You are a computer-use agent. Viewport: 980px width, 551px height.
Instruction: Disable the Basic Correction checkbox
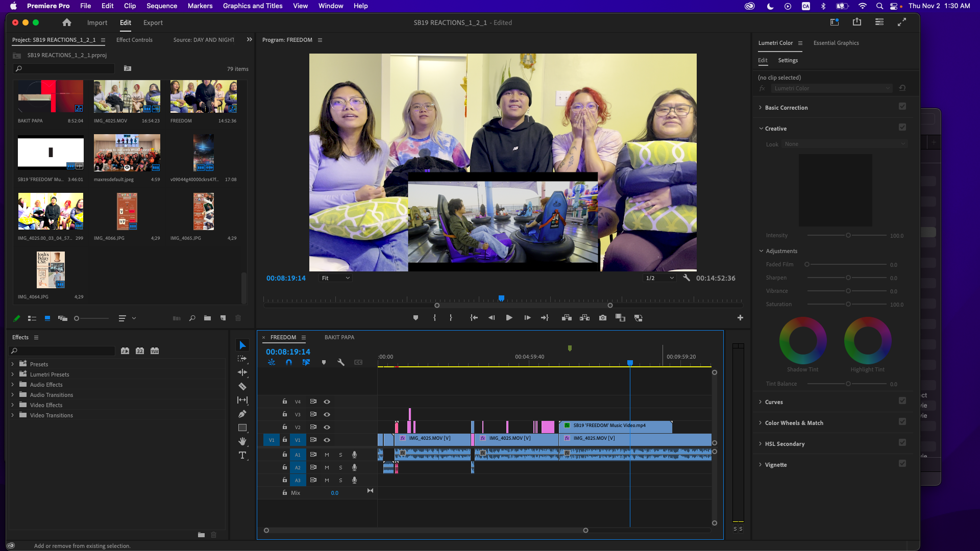[902, 106]
